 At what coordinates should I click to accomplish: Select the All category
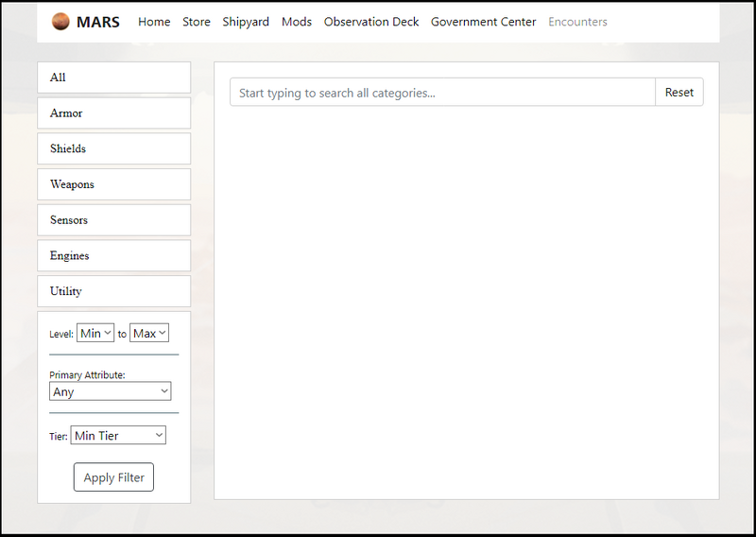[x=113, y=78]
